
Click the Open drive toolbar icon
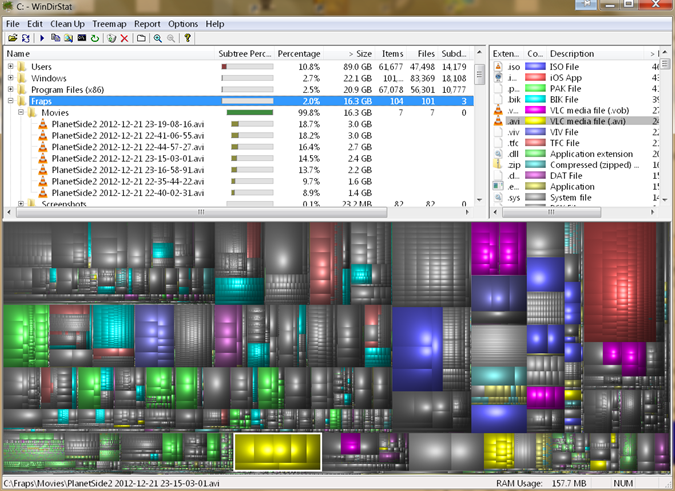[x=11, y=38]
